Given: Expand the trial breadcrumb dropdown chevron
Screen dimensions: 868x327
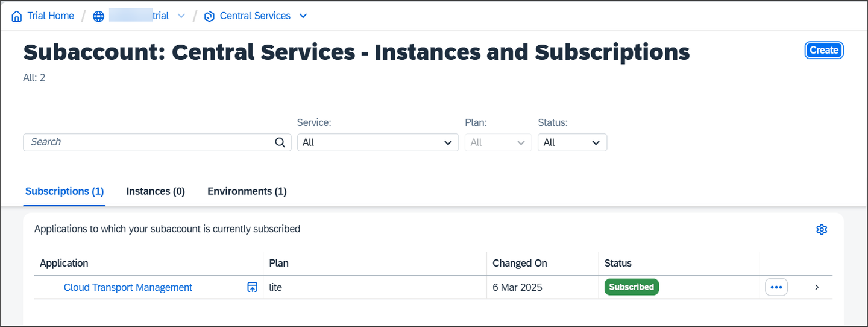Looking at the screenshot, I should [181, 16].
